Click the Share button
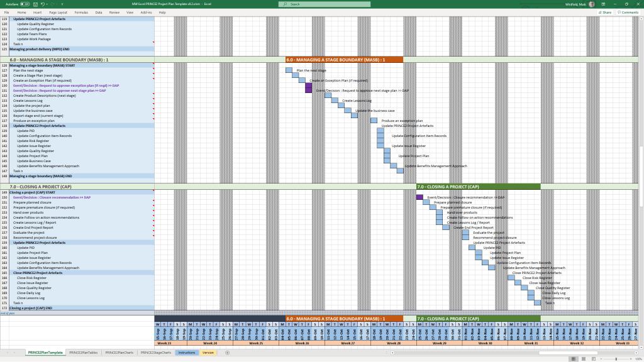 click(x=605, y=12)
